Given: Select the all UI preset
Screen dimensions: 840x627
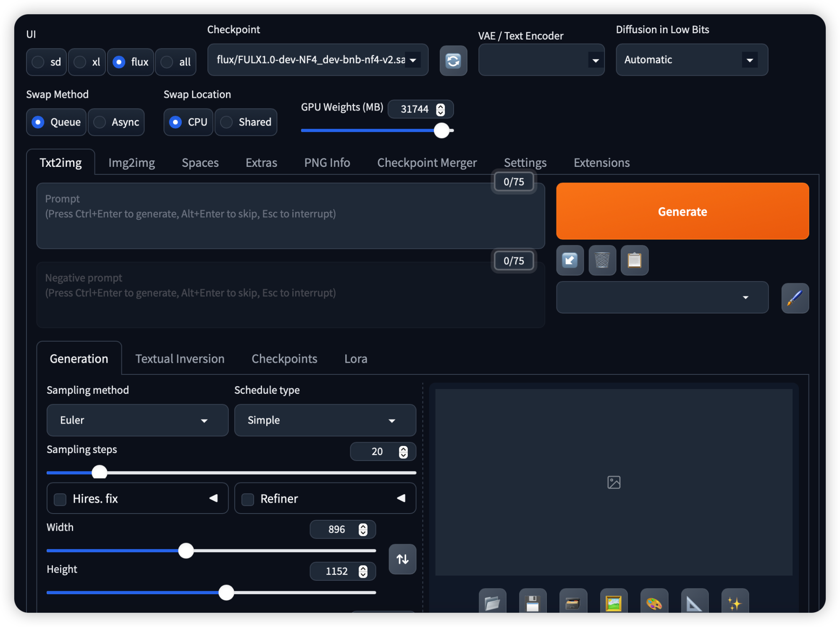Looking at the screenshot, I should (x=176, y=62).
